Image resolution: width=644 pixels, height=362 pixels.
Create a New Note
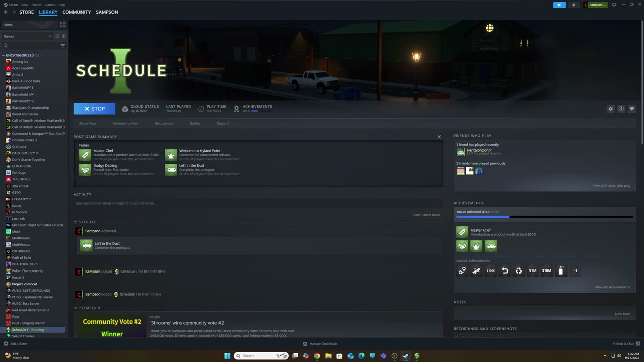pyautogui.click(x=622, y=314)
